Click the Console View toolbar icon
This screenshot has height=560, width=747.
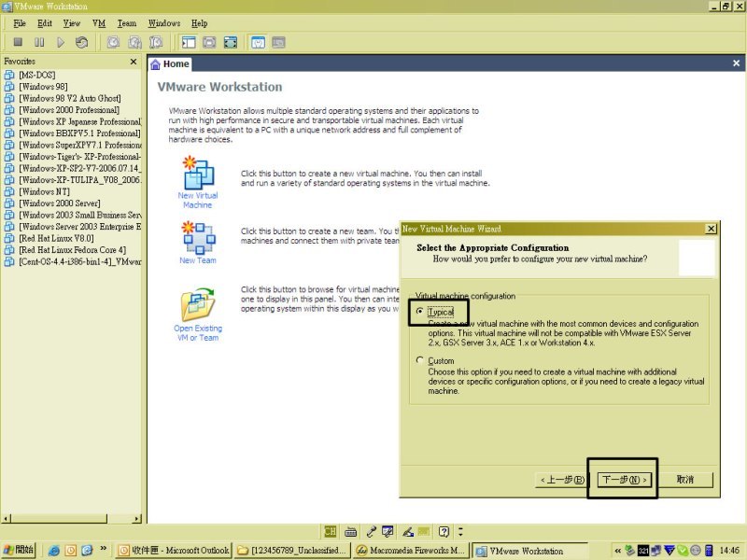278,42
